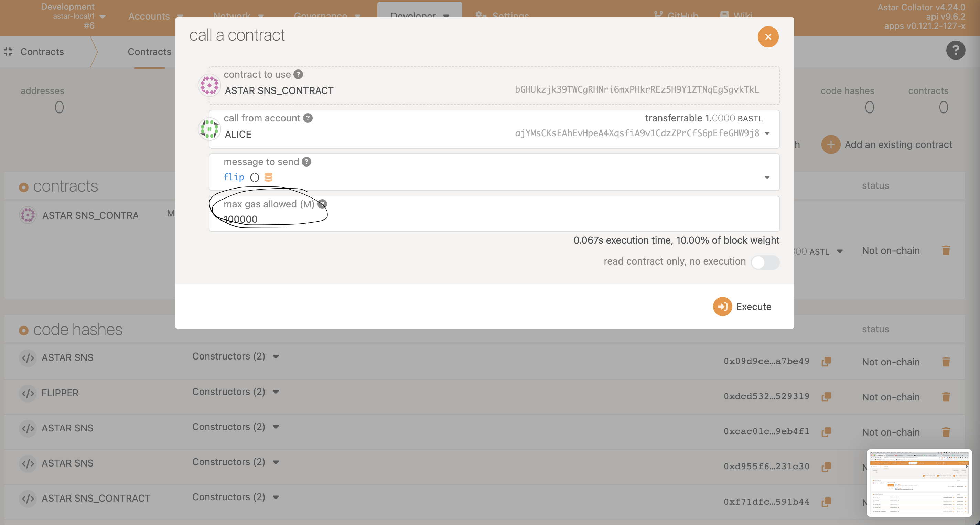Open the GitHub link
Image resolution: width=980 pixels, height=525 pixels.
click(676, 15)
